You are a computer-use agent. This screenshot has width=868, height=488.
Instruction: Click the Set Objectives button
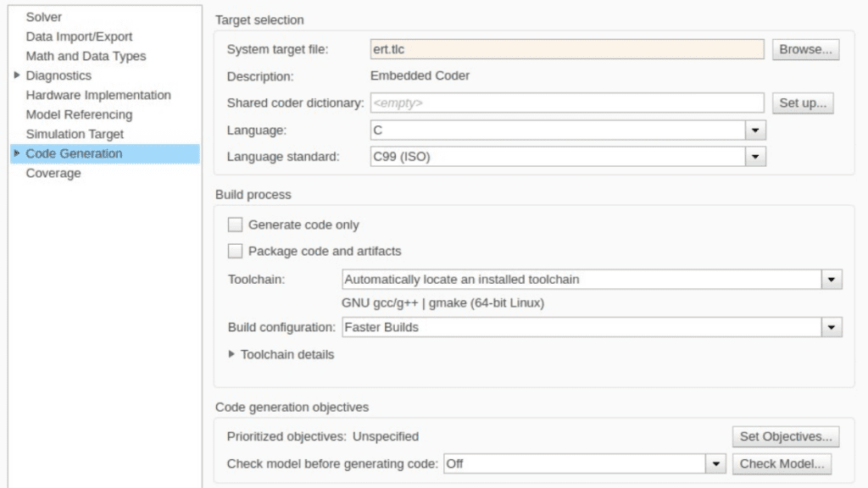785,436
